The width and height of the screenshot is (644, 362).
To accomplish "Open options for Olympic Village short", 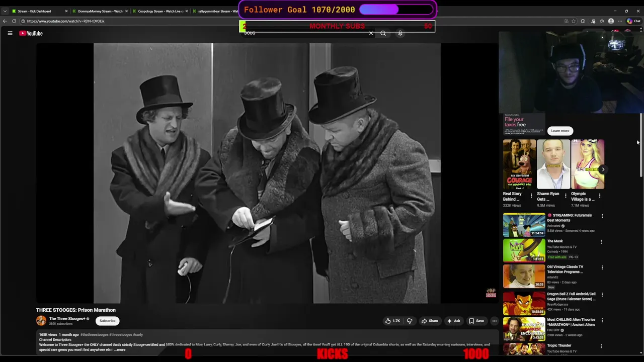I will tap(599, 196).
